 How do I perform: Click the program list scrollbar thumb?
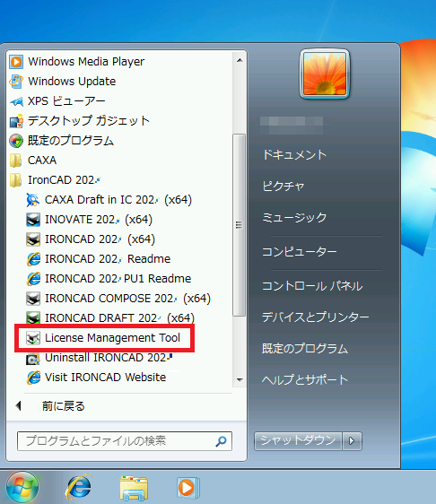click(239, 225)
